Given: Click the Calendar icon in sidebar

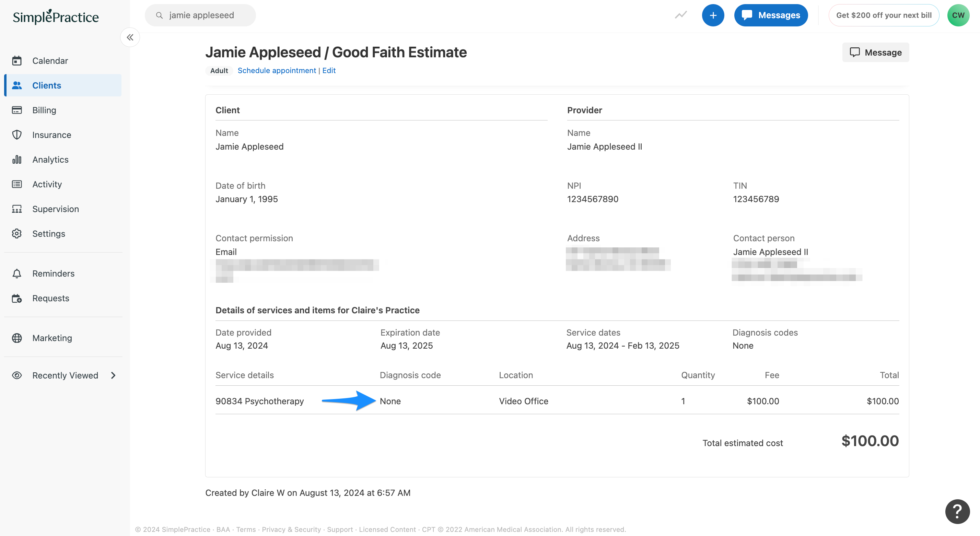Looking at the screenshot, I should pos(17,60).
